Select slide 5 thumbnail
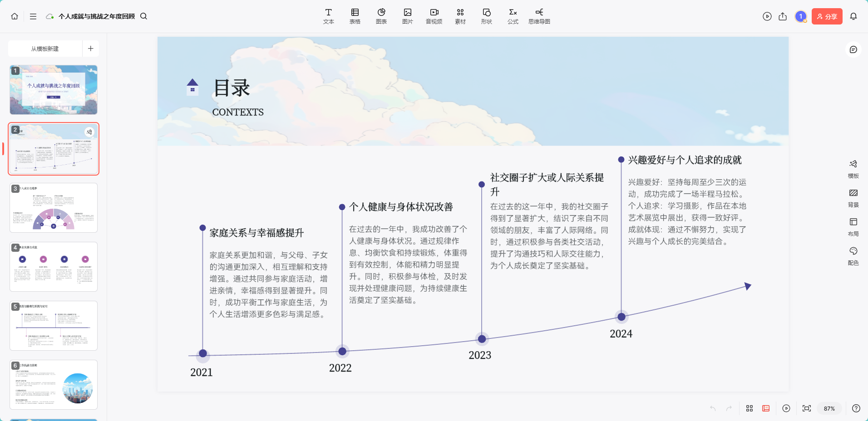 (x=54, y=326)
